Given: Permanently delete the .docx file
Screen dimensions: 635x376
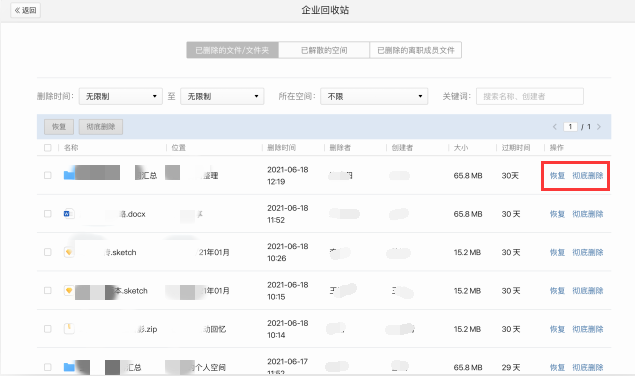Looking at the screenshot, I should click(x=588, y=214).
